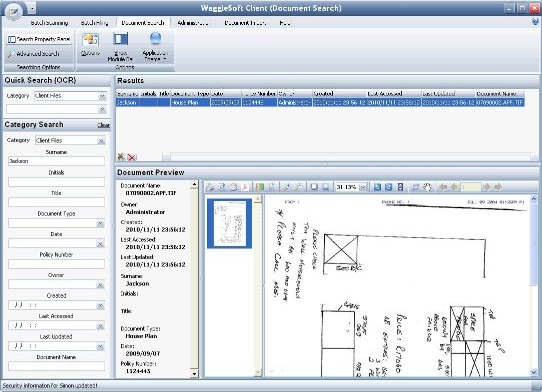542x392 pixels.
Task: Click the zoom in magnifier icon
Action: (287, 187)
